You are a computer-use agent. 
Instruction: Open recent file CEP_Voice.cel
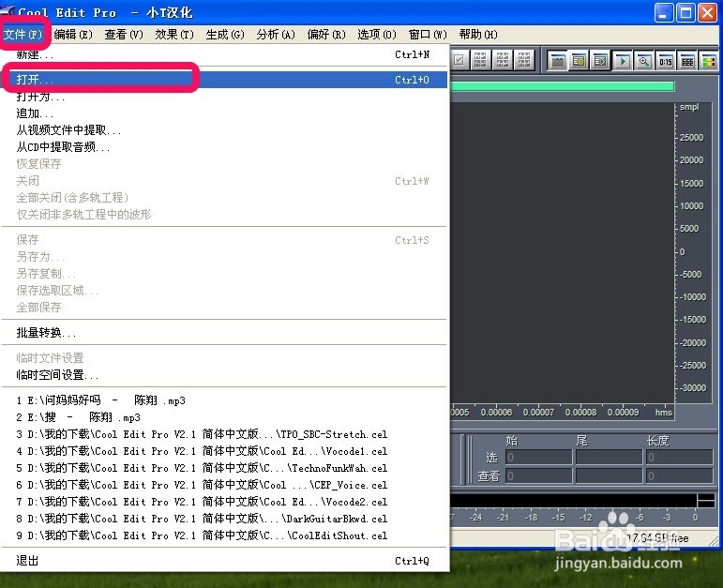224,485
